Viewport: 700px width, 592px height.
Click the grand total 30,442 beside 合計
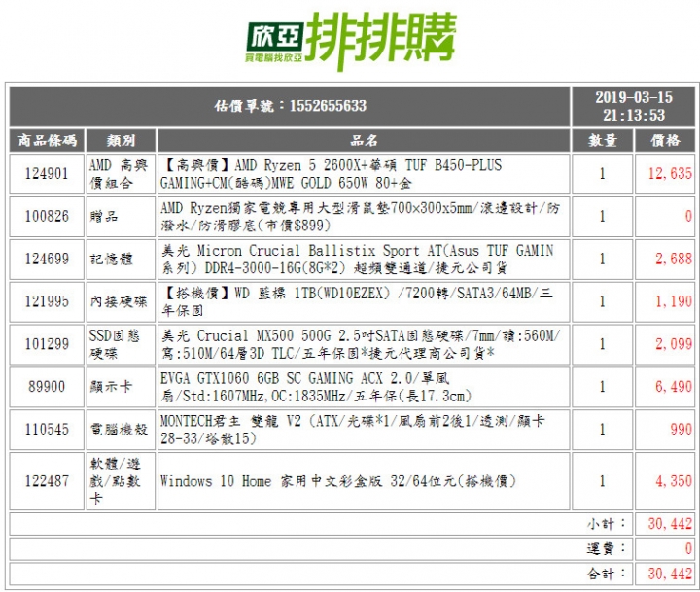pyautogui.click(x=670, y=574)
